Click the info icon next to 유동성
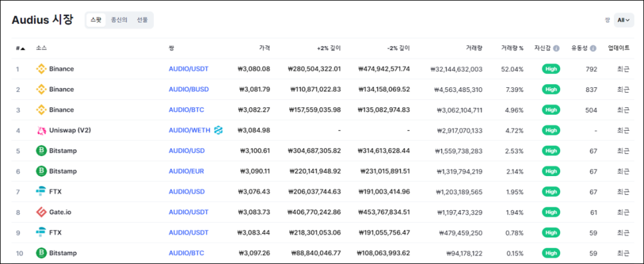 593,49
